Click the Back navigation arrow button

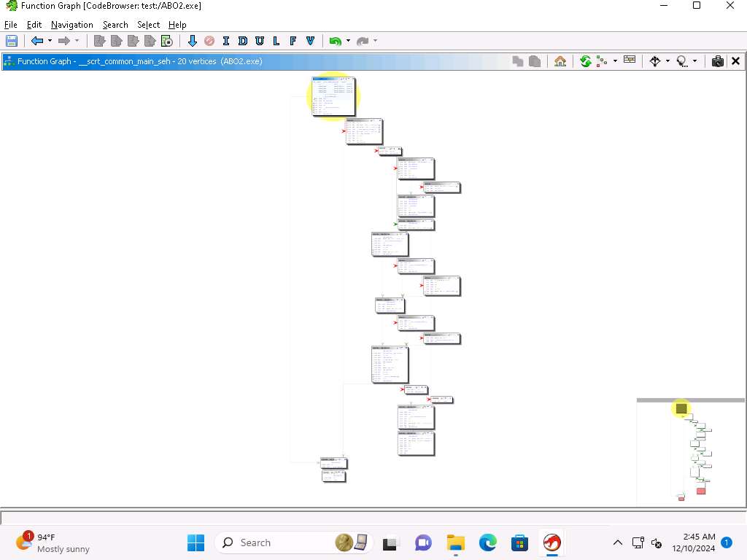point(36,41)
